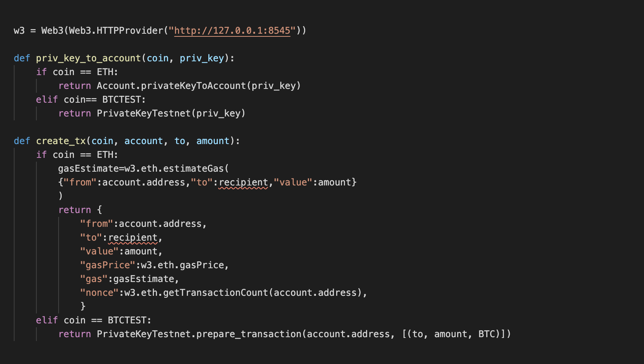Open the http://127.0.0.1:8545 URL link

pos(232,31)
